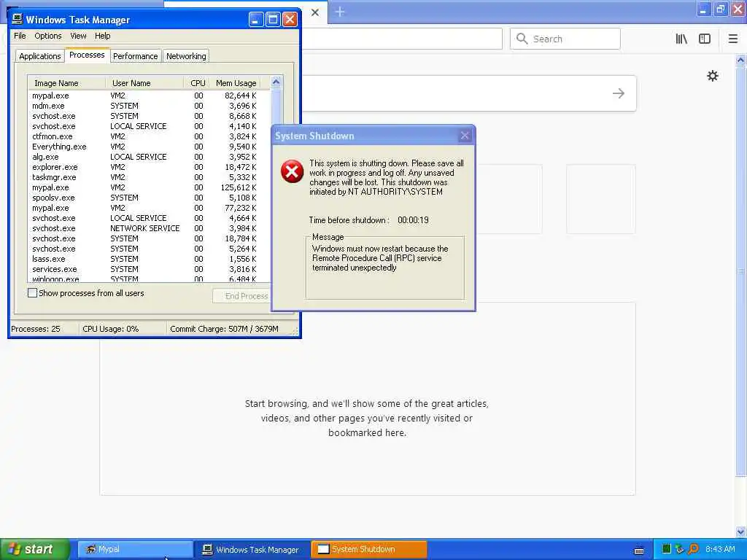Click Mypal page scrollbar down arrow
This screenshot has height=560, width=747.
(x=740, y=532)
